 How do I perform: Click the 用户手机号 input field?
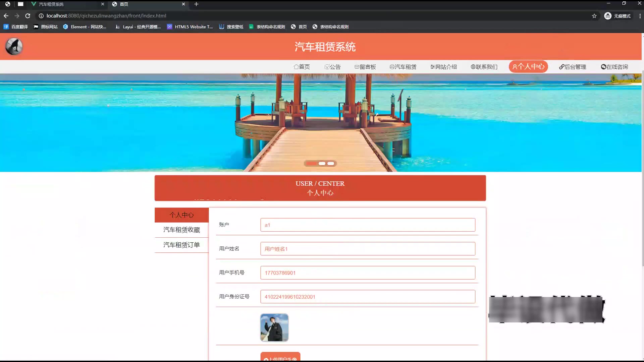[368, 273]
